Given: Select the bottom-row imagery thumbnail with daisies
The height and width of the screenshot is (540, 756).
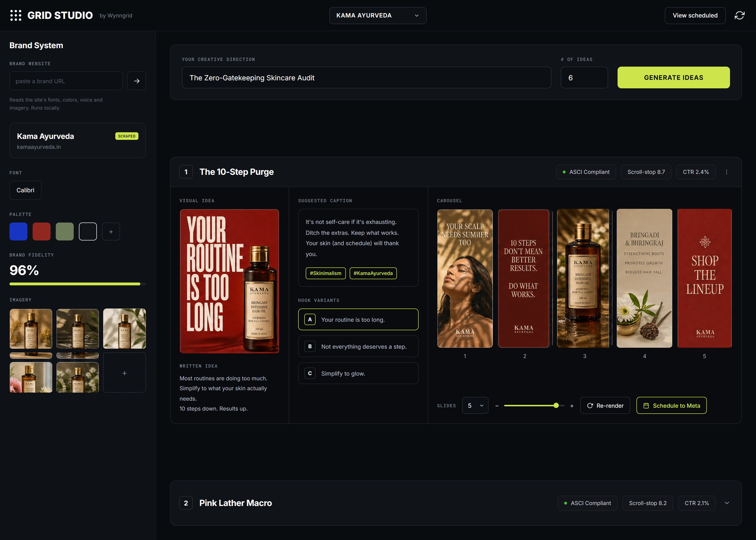Looking at the screenshot, I should (77, 377).
